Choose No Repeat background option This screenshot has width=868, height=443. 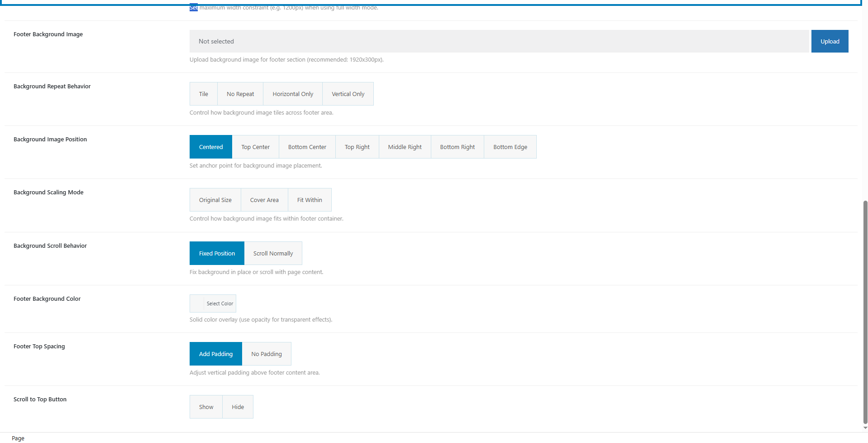(240, 94)
